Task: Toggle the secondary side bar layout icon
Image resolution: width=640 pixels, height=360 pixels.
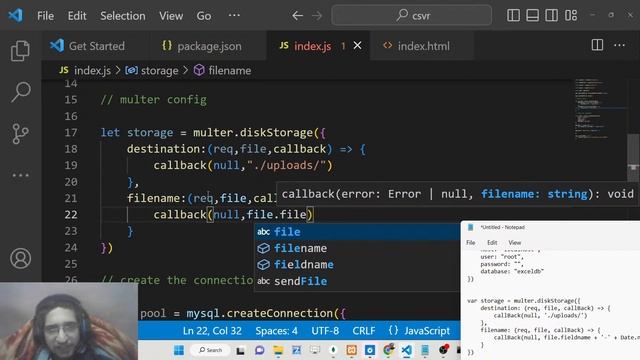Action: point(551,16)
